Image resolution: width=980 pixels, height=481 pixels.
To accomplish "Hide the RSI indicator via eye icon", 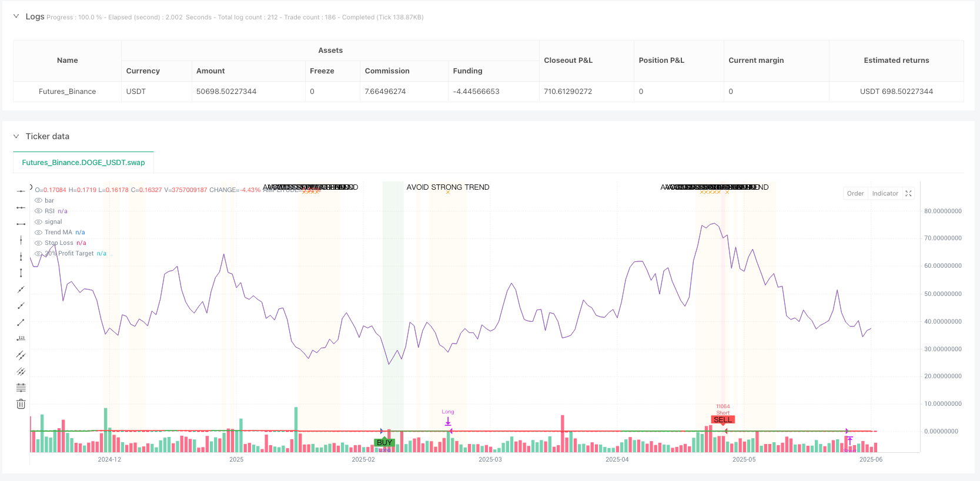I will point(39,211).
